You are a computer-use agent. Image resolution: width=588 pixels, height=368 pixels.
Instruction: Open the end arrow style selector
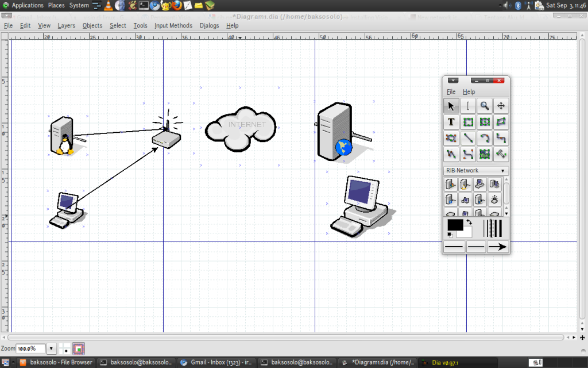tap(498, 247)
